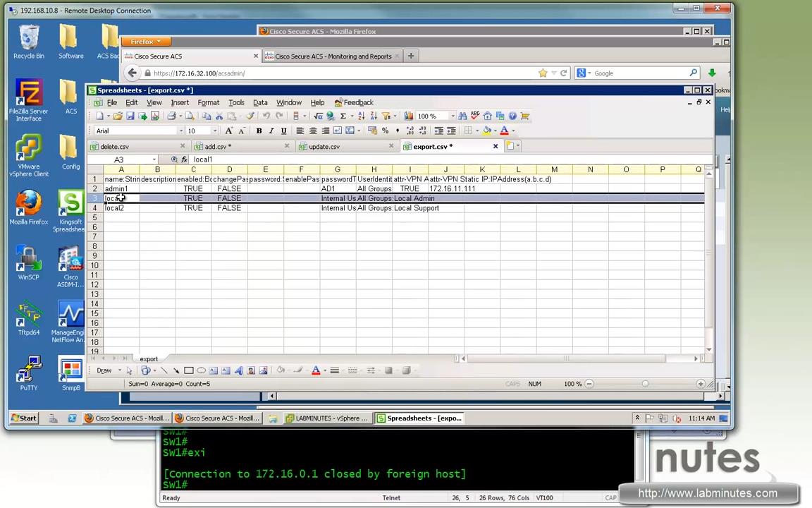Click the AutoSum sigma icon
Image resolution: width=812 pixels, height=508 pixels.
343,116
